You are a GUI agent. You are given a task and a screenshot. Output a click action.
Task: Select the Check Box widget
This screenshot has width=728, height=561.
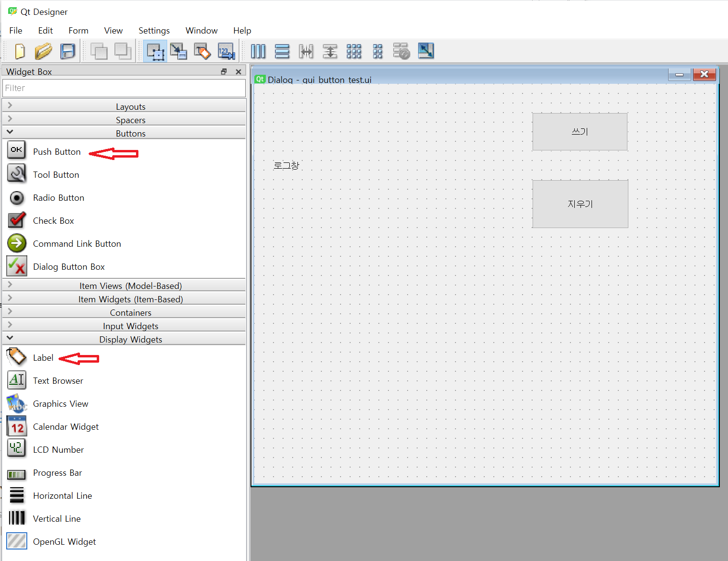tap(53, 221)
